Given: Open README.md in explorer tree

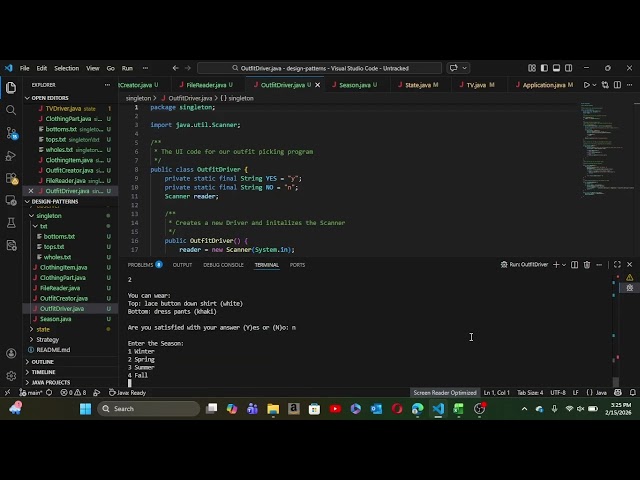Looking at the screenshot, I should 53,350.
